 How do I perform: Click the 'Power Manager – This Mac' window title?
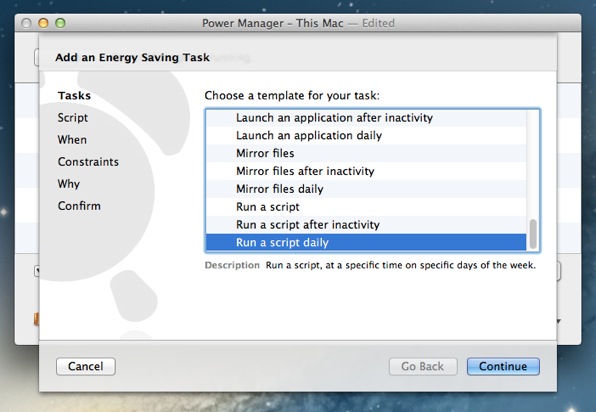pyautogui.click(x=273, y=23)
